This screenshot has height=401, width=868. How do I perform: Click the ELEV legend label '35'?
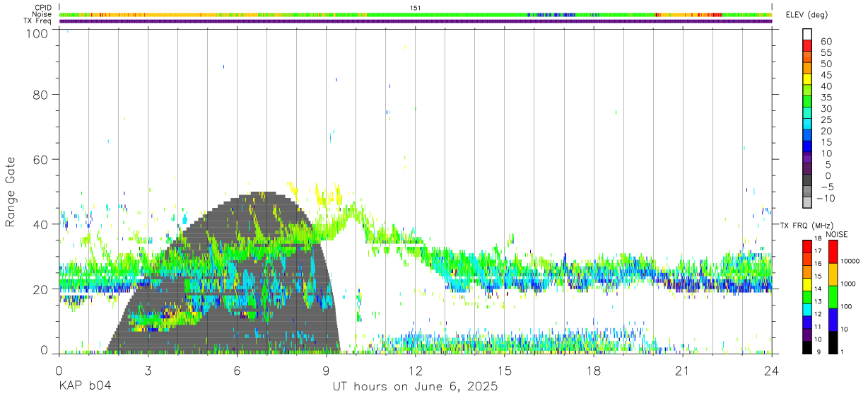826,98
